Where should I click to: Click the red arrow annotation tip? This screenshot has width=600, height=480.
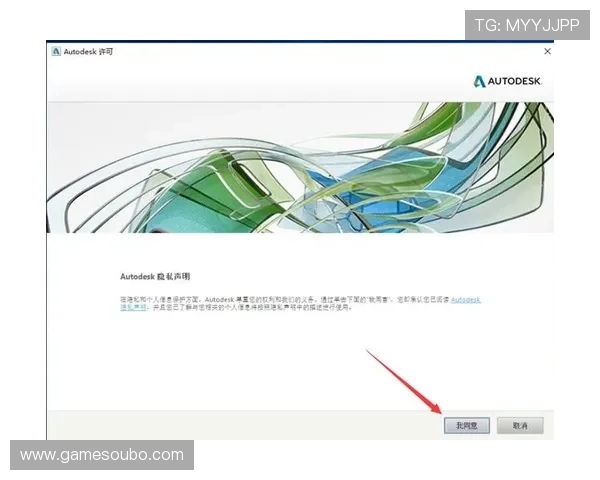(x=441, y=411)
